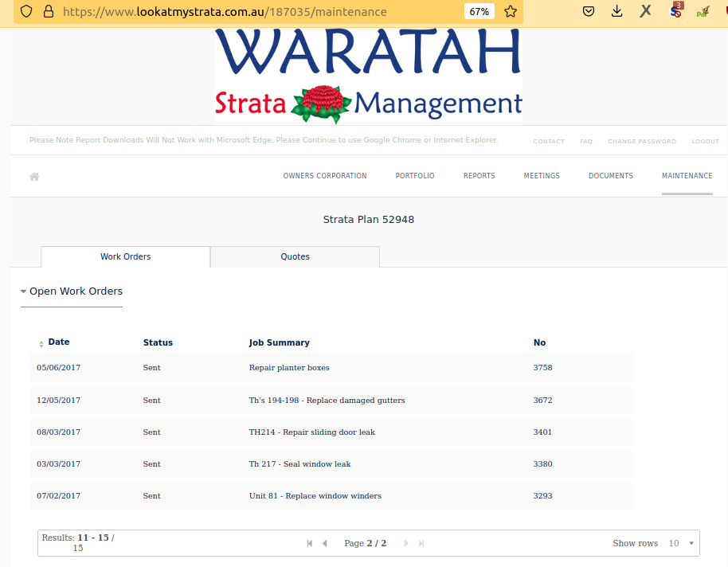Viewport: 728px width, 567px height.
Task: Click the date 08/03/2017
Action: [x=58, y=432]
